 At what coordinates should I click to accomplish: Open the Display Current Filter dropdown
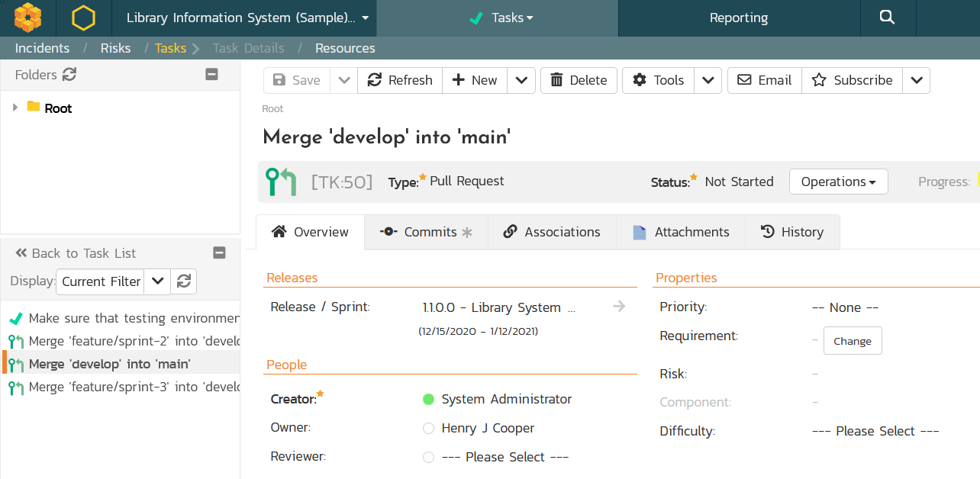(157, 281)
